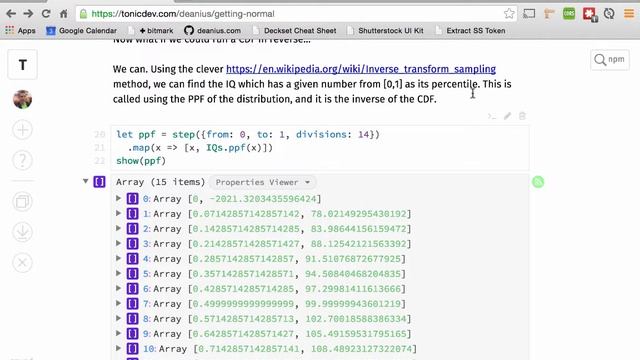Open the deanius.com GitHub bookmark

tap(212, 31)
